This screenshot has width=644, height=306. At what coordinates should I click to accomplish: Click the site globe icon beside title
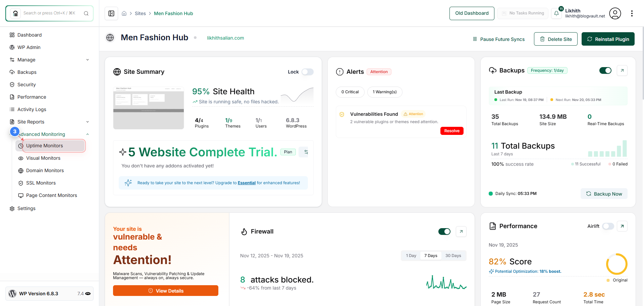point(110,38)
